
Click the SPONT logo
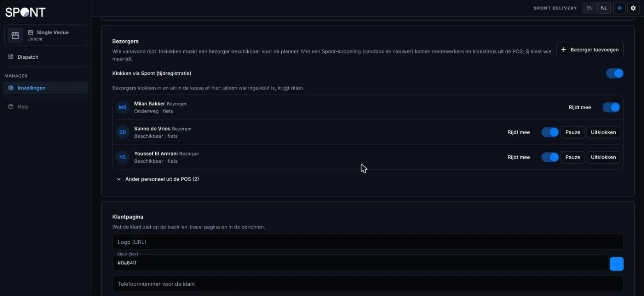(25, 12)
